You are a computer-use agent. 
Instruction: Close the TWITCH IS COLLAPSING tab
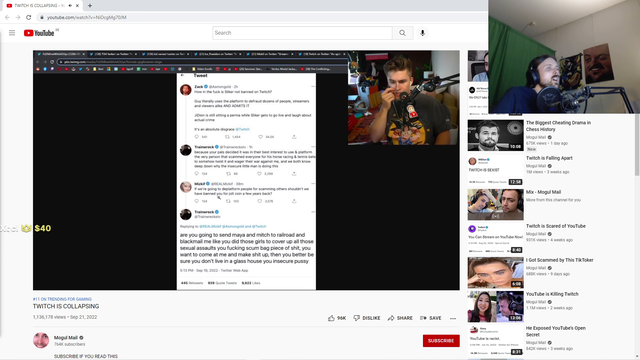[77, 6]
